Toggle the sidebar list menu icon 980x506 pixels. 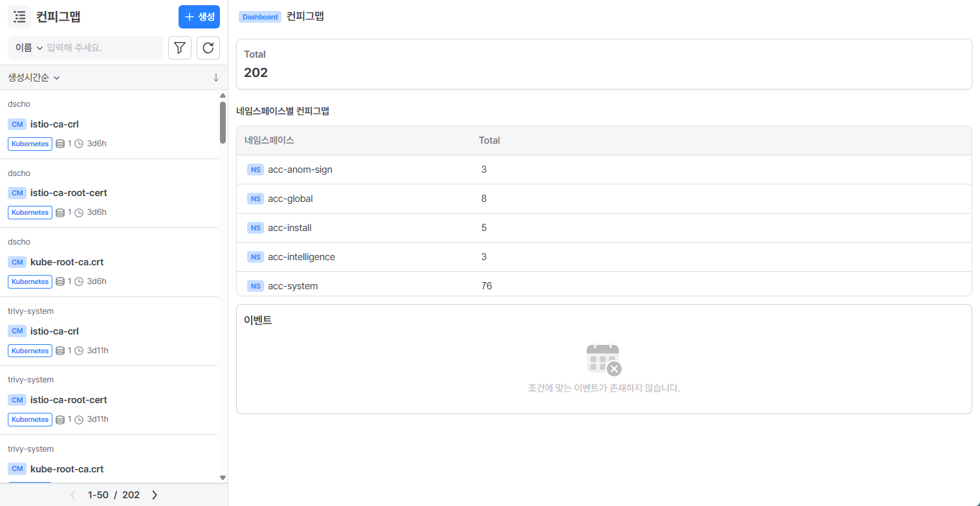(19, 17)
